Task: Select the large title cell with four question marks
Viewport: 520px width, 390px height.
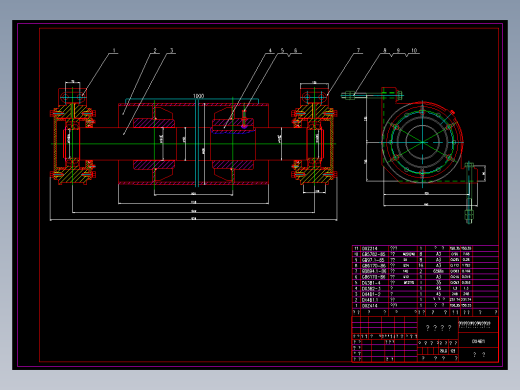Action: (x=438, y=328)
